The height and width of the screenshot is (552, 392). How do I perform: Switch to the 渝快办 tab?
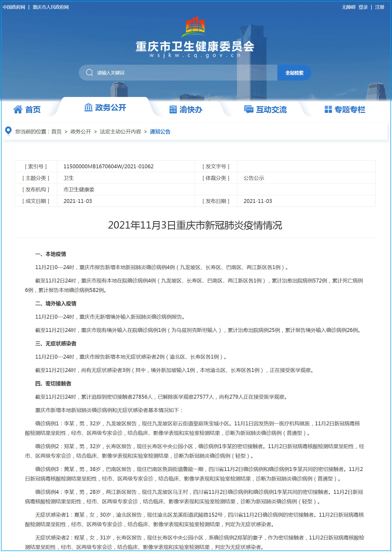191,110
